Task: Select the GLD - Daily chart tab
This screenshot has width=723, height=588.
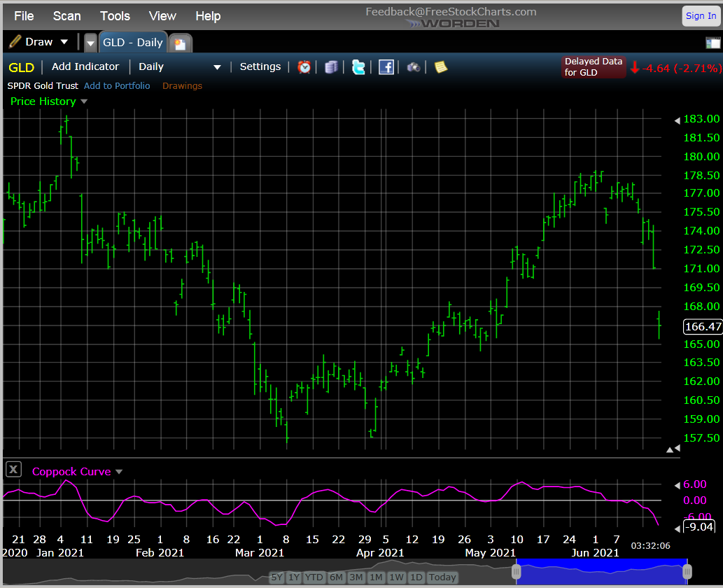Action: 133,43
